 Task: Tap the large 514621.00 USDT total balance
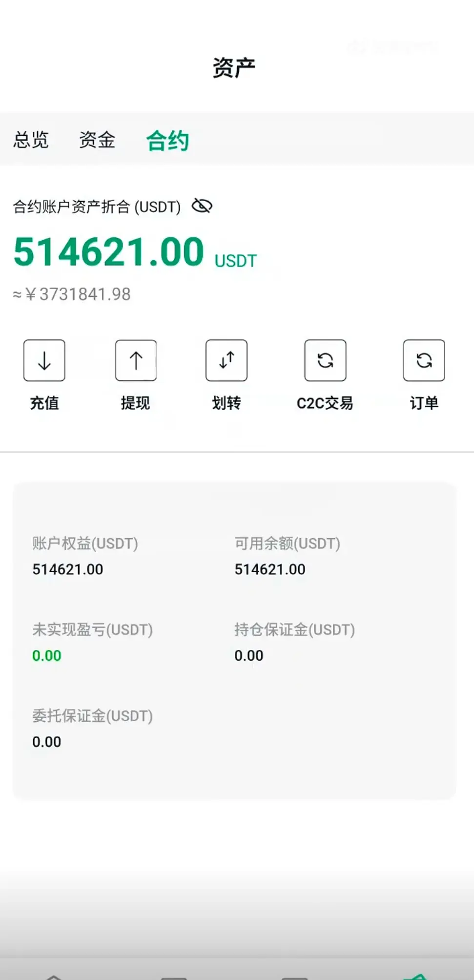tap(109, 252)
